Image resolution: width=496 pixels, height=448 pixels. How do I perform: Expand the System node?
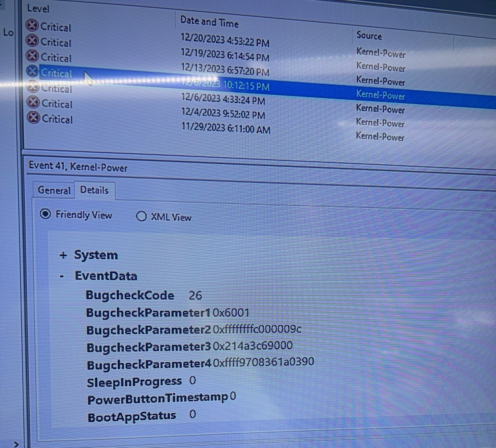click(x=63, y=255)
